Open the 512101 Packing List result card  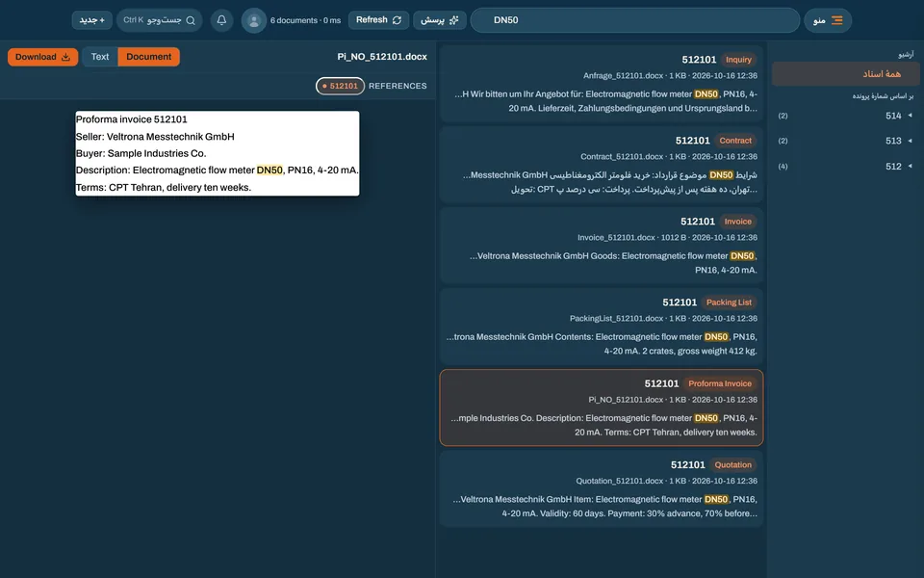point(601,327)
